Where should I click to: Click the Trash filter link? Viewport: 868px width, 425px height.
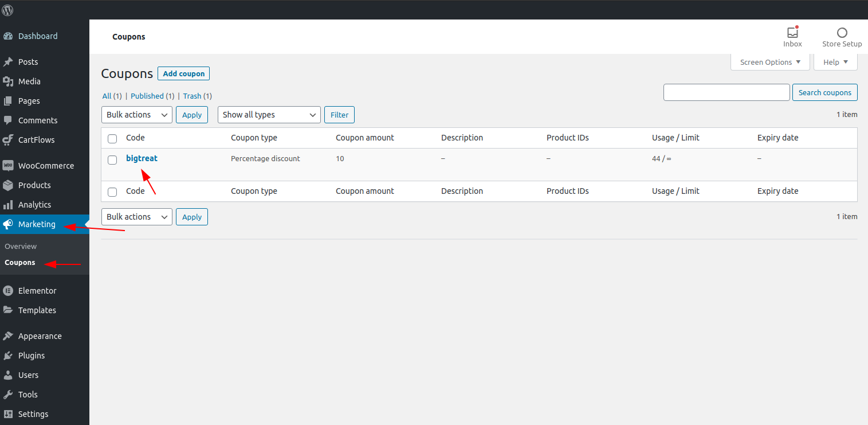click(x=192, y=96)
